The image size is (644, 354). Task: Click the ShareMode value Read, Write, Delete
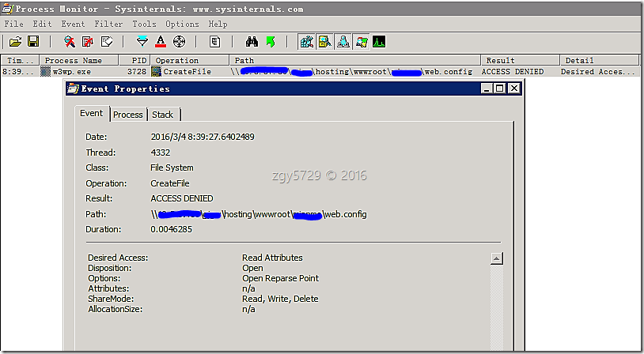click(x=280, y=299)
